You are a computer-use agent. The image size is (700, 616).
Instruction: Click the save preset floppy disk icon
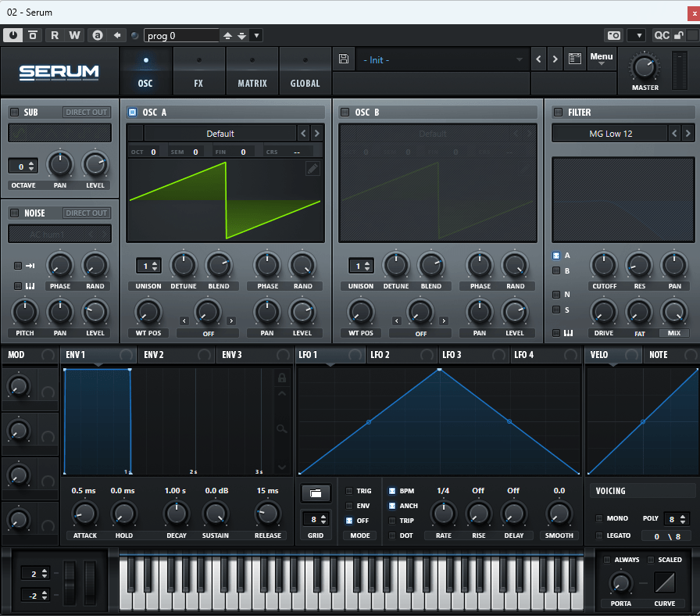[344, 59]
